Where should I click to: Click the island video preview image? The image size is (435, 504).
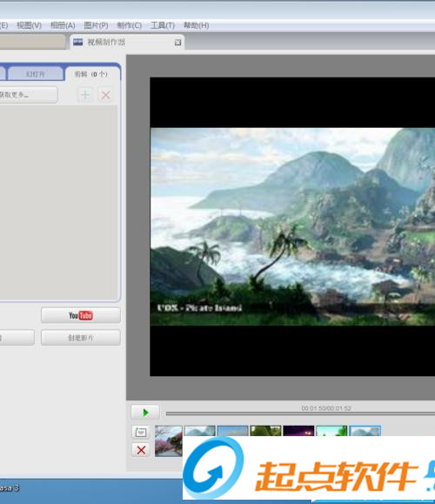tap(292, 226)
